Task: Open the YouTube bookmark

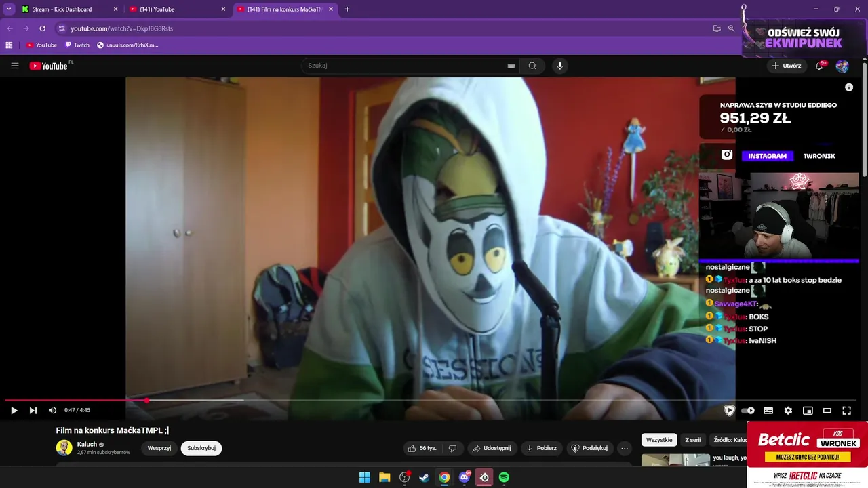Action: click(41, 45)
